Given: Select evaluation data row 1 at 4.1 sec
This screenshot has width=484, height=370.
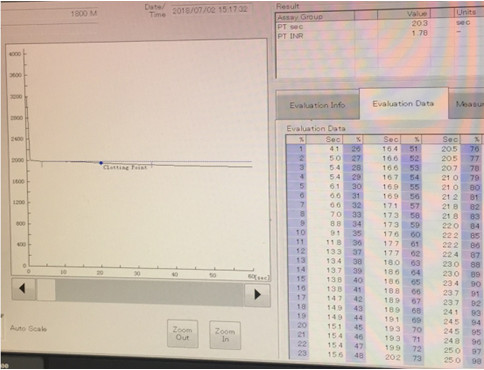Looking at the screenshot, I should point(314,149).
